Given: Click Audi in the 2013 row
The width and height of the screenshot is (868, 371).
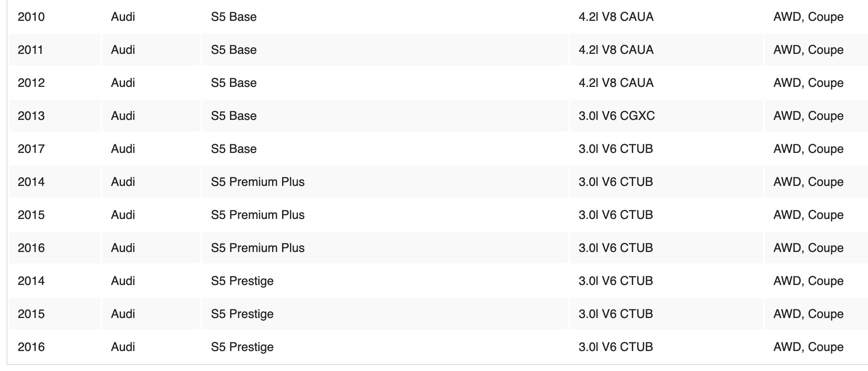Looking at the screenshot, I should tap(123, 116).
